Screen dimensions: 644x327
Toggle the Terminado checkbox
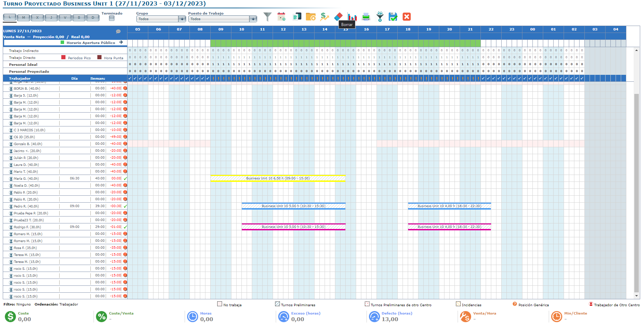point(112,18)
